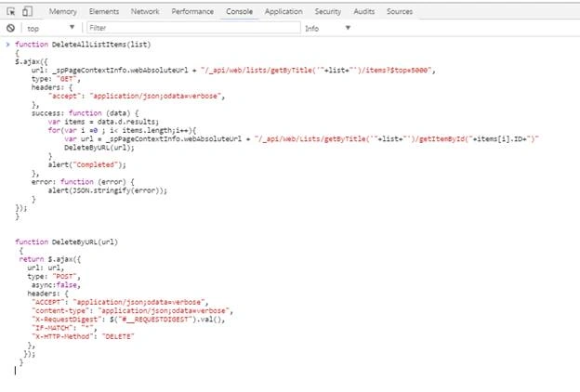Click the '"accept"' header line

point(137,97)
